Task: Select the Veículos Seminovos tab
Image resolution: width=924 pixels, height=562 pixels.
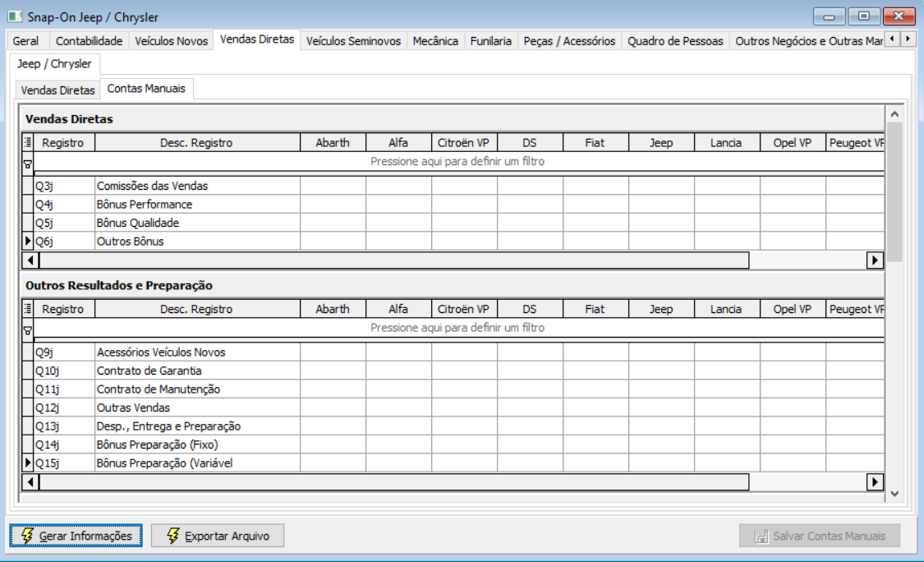Action: coord(353,41)
